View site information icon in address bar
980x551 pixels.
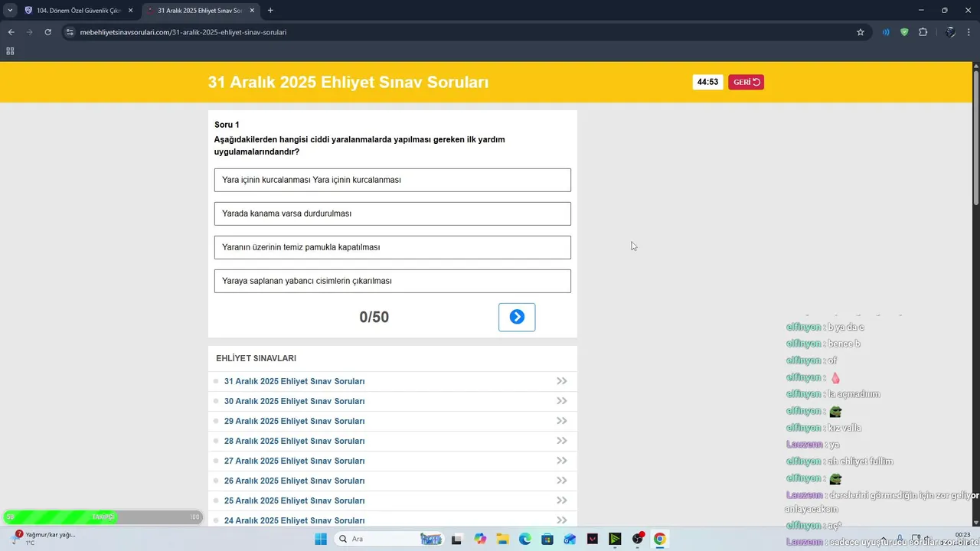point(70,32)
